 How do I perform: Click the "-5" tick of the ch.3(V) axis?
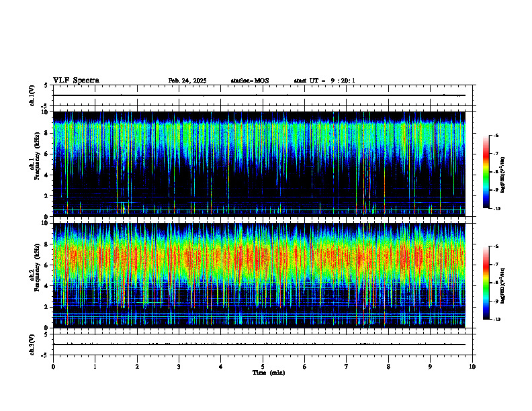pyautogui.click(x=45, y=355)
